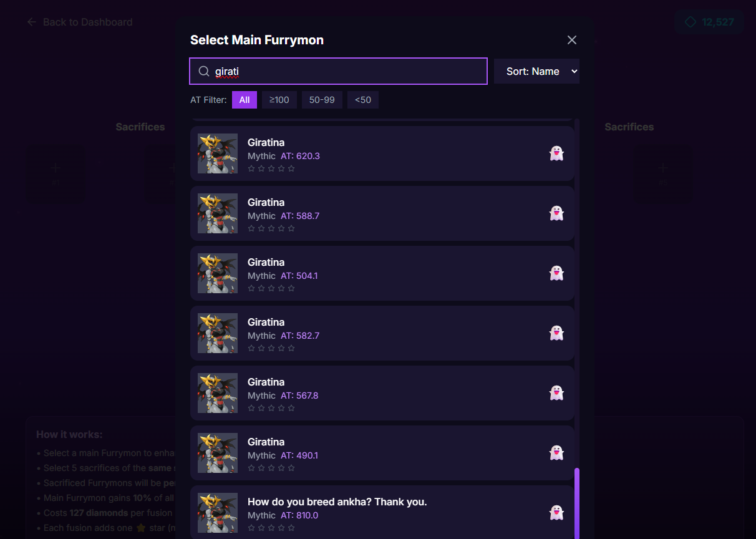Click star rating of Giratina AT 582.7
Viewport: 756px width, 539px height.
tap(271, 348)
